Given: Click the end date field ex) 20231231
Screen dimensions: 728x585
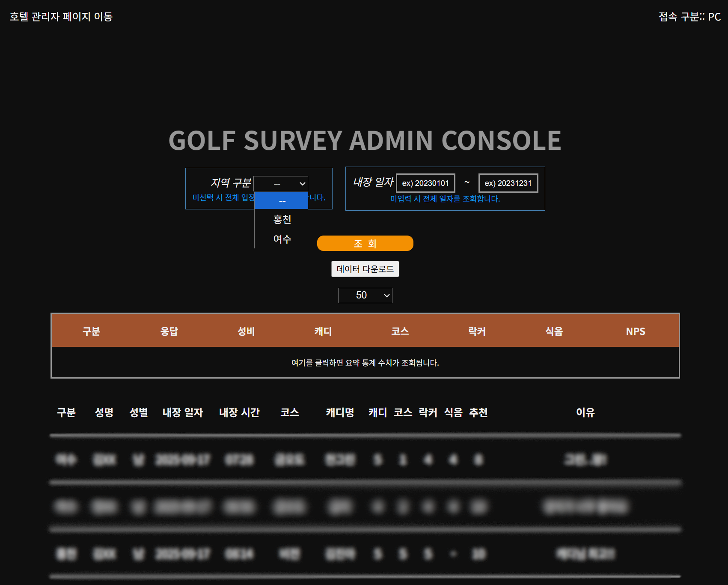Looking at the screenshot, I should click(x=508, y=183).
